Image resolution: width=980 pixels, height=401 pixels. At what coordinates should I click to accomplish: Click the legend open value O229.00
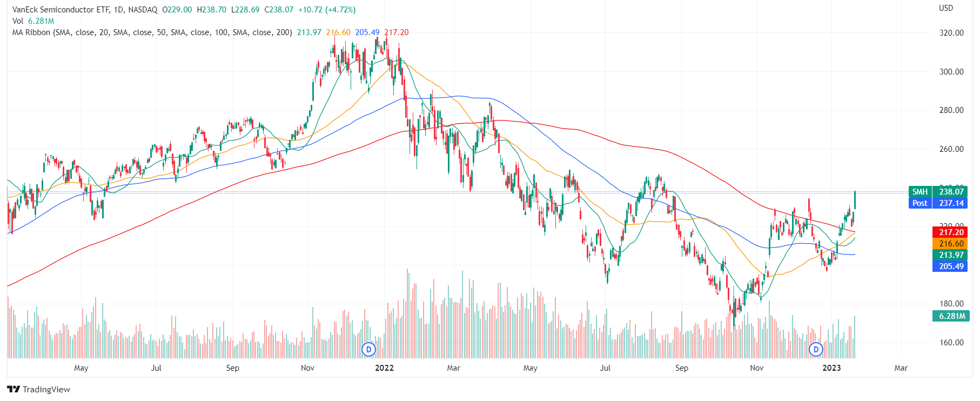tap(177, 10)
